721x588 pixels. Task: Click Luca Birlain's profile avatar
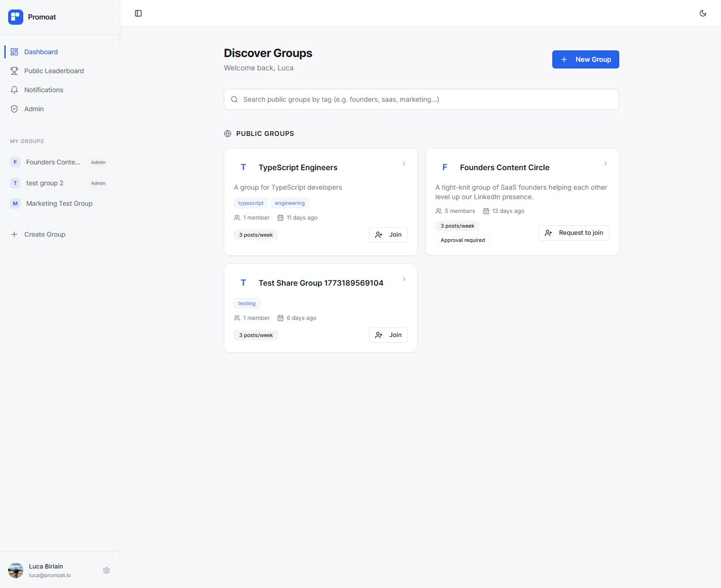click(x=16, y=570)
